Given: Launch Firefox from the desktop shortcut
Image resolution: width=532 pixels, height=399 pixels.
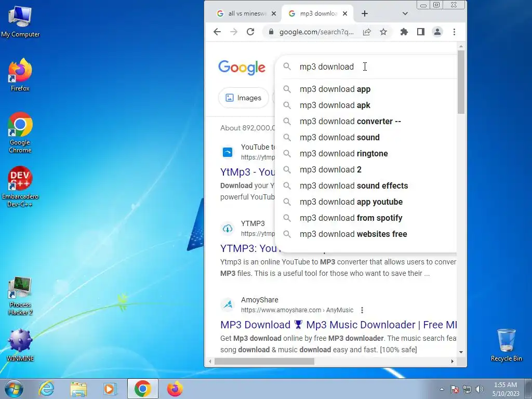Looking at the screenshot, I should pos(20,75).
